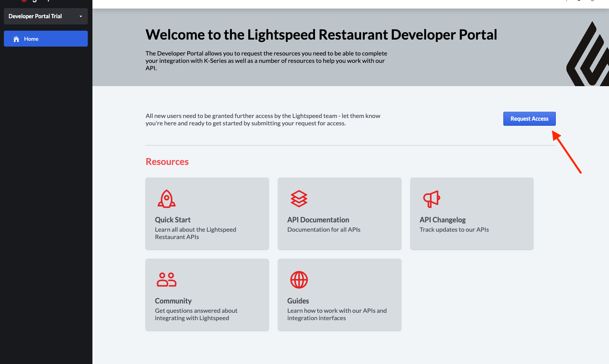
Task: Open the Guides title link
Action: [x=298, y=301]
